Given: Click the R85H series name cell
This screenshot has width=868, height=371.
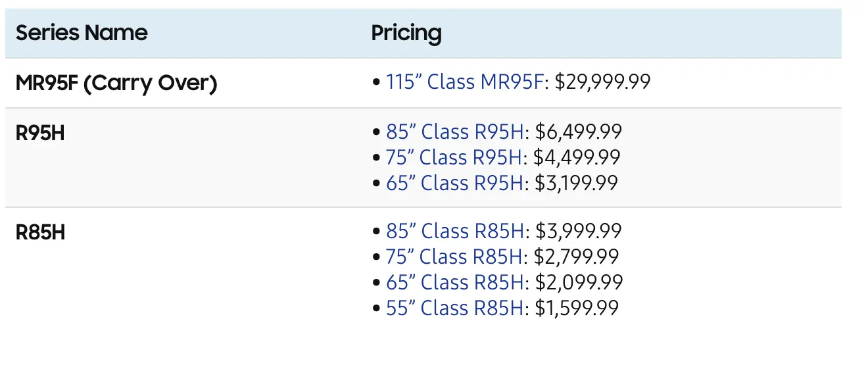Looking at the screenshot, I should pos(41,232).
